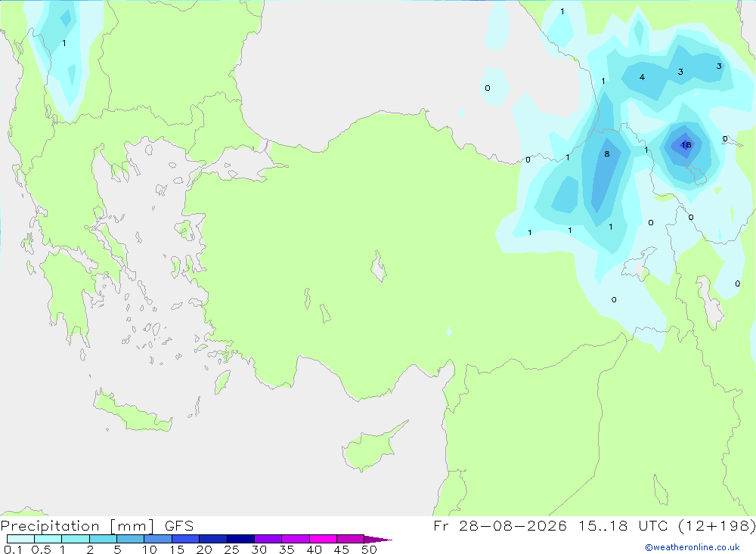Screen dimensions: 756x554
Task: Click the '16' precipitation value on map
Action: tap(686, 144)
